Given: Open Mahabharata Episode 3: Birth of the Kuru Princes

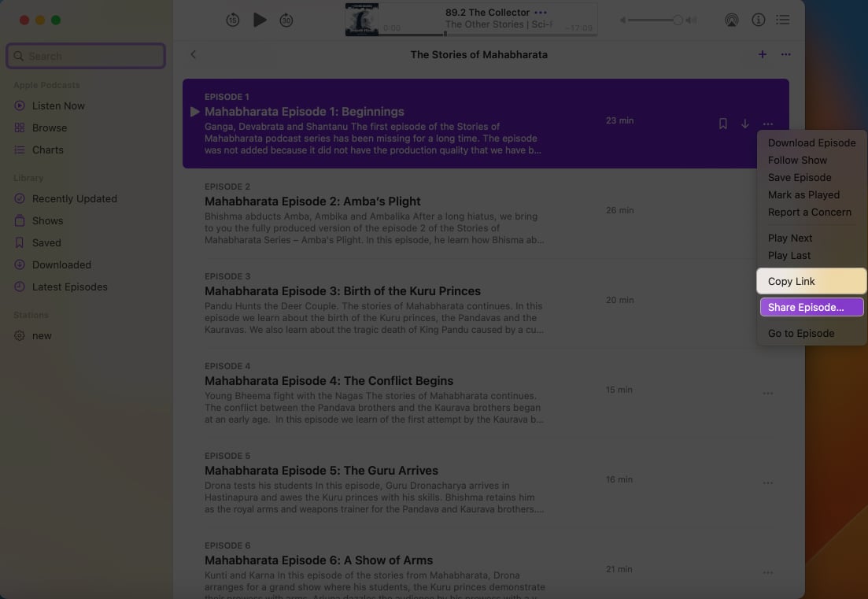Looking at the screenshot, I should 342,291.
